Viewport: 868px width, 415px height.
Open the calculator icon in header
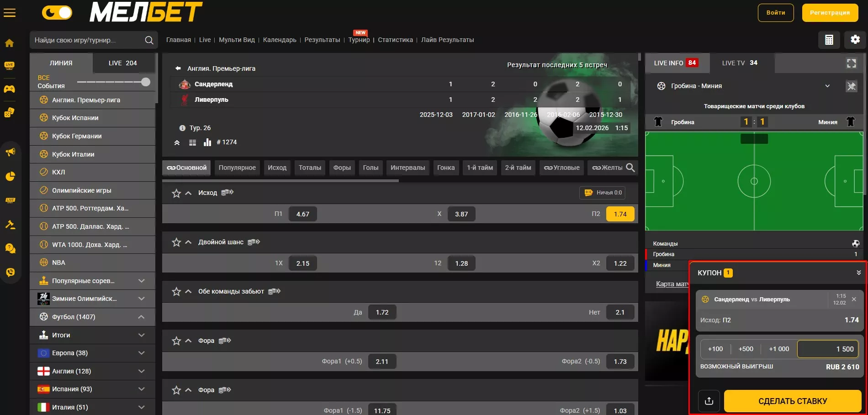(829, 40)
